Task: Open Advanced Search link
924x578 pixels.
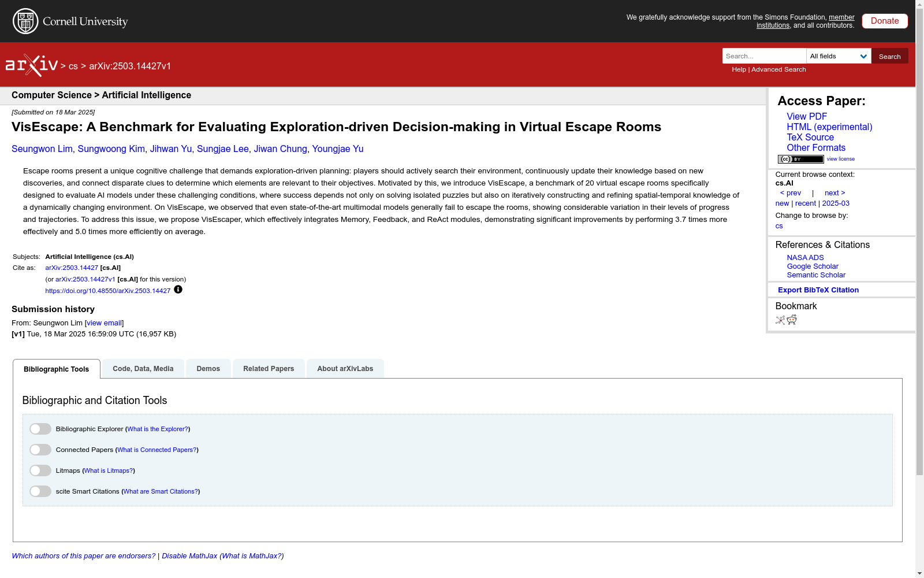Action: (x=778, y=69)
